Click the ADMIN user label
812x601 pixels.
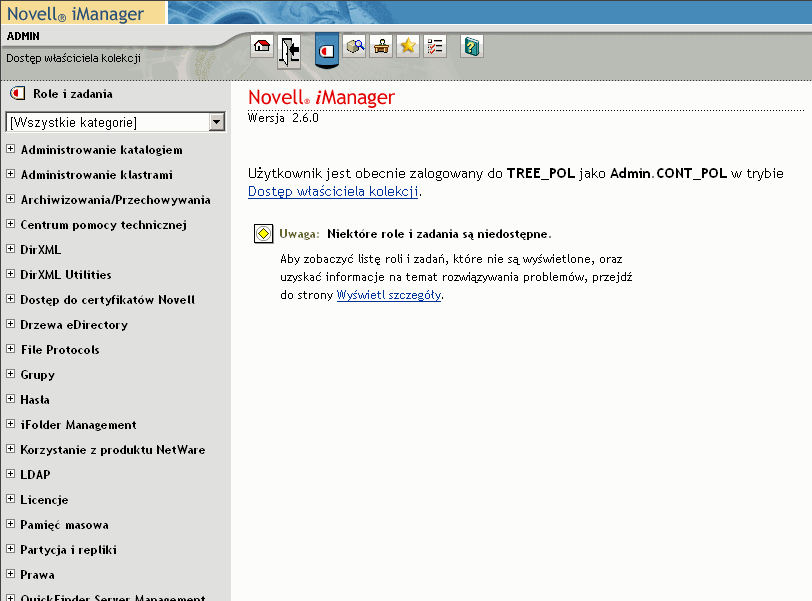tap(23, 36)
